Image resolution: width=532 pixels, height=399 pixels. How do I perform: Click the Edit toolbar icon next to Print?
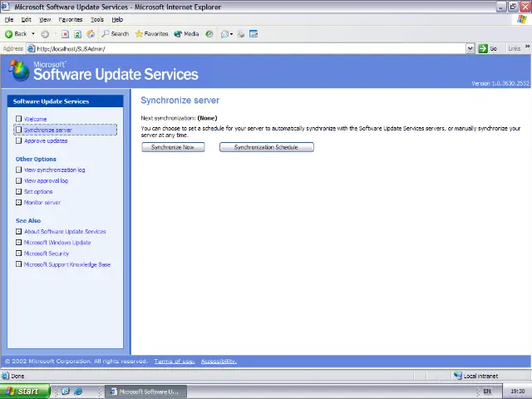click(x=254, y=34)
